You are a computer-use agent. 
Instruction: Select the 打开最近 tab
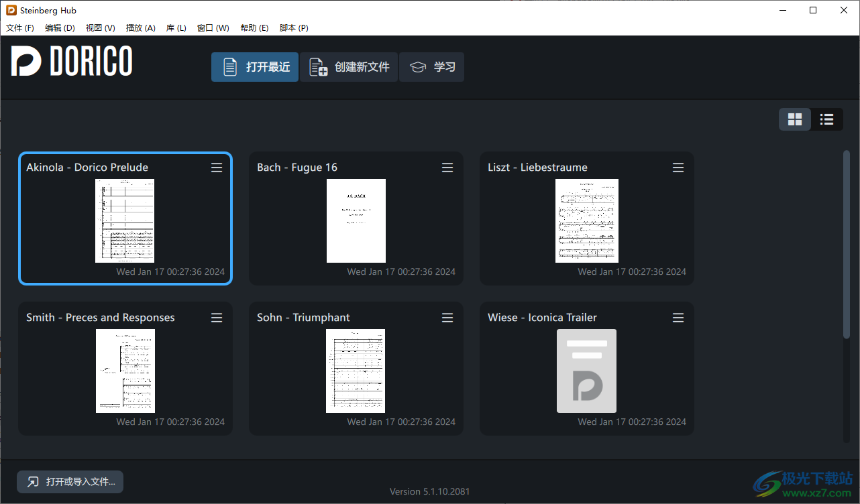(x=255, y=67)
